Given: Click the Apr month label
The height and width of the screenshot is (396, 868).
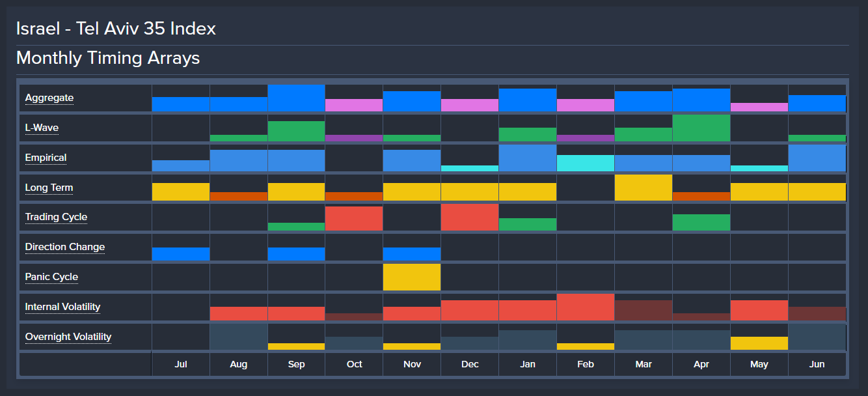Looking at the screenshot, I should 701,364.
